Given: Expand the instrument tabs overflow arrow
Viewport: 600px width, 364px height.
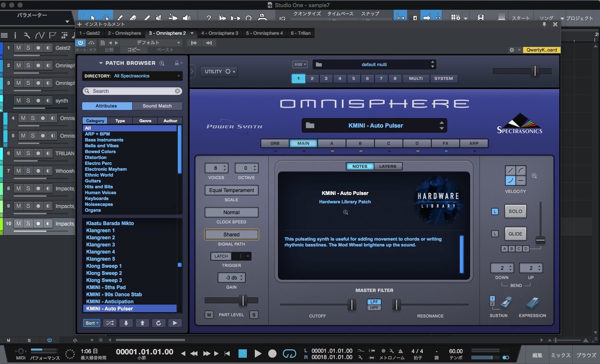Looking at the screenshot, I should coord(192,33).
